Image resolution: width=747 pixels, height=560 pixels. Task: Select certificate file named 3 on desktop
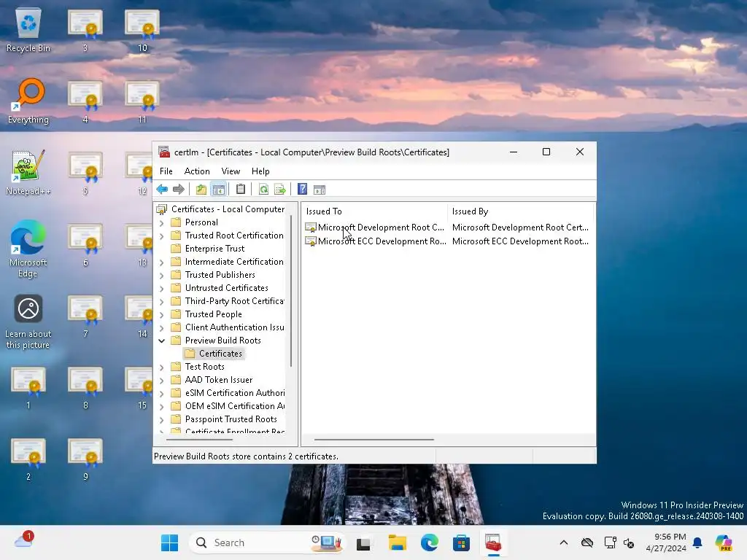pos(85,29)
